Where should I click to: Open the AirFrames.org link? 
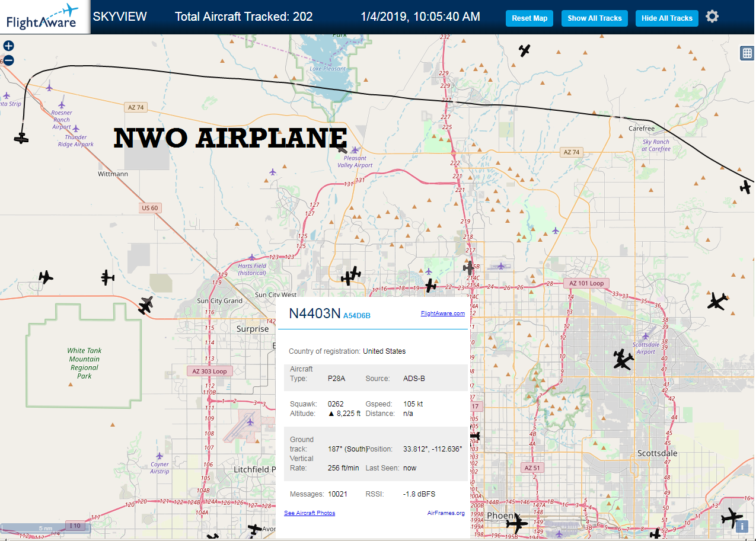pos(446,513)
